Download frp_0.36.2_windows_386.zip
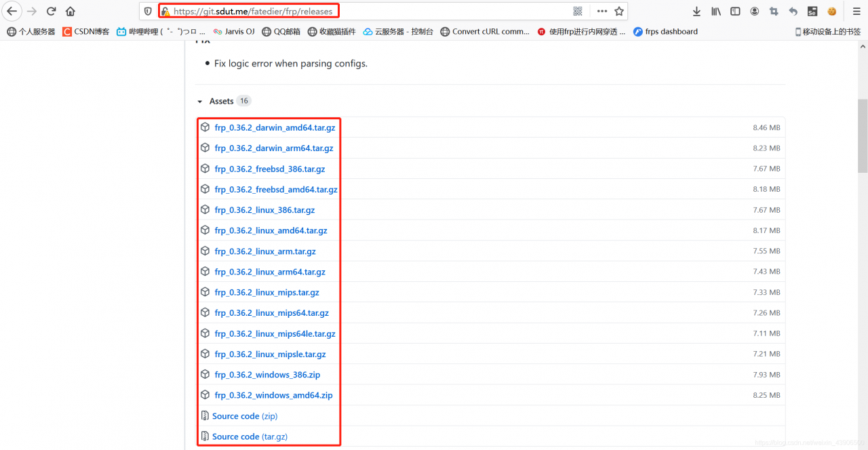The height and width of the screenshot is (450, 868). coord(267,375)
